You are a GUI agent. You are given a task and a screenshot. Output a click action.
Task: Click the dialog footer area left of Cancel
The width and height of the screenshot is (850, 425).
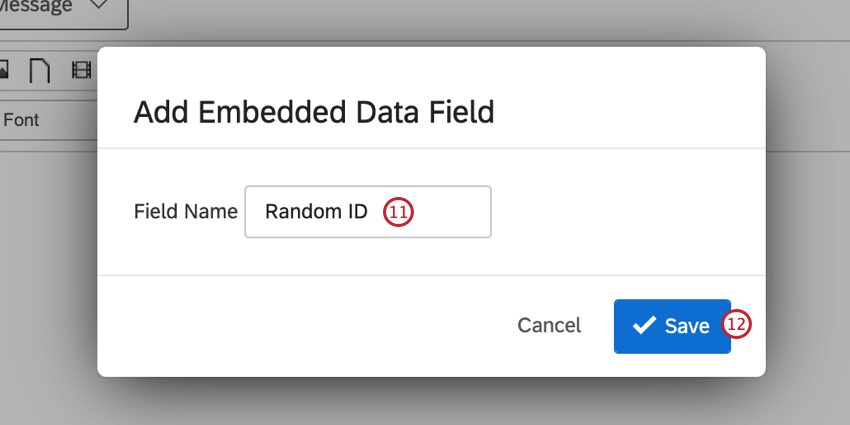tap(300, 326)
